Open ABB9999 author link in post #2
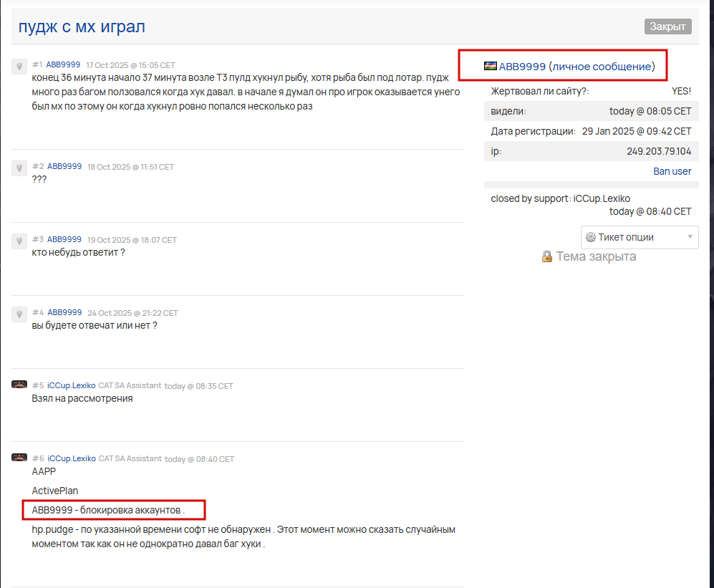Viewport: 714px width, 588px height. click(x=64, y=166)
